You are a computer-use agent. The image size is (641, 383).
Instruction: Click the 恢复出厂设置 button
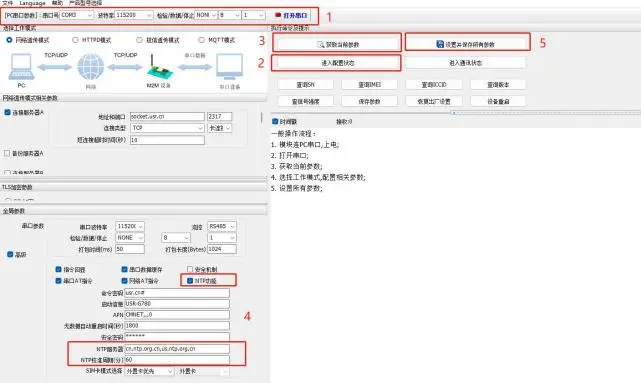(x=434, y=101)
